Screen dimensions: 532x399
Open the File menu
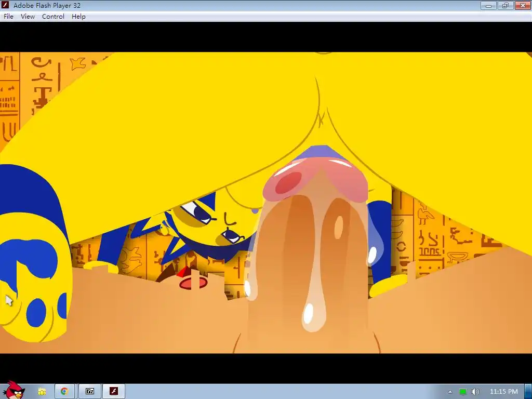[8, 17]
